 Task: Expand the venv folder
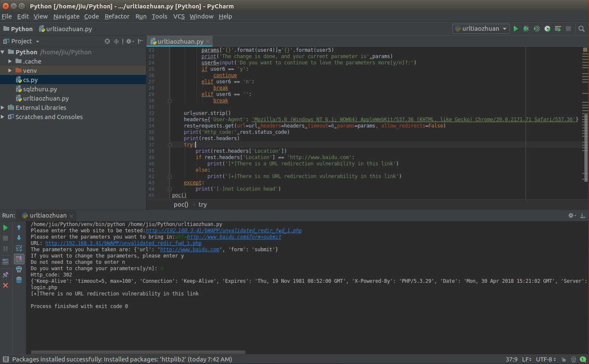click(10, 71)
